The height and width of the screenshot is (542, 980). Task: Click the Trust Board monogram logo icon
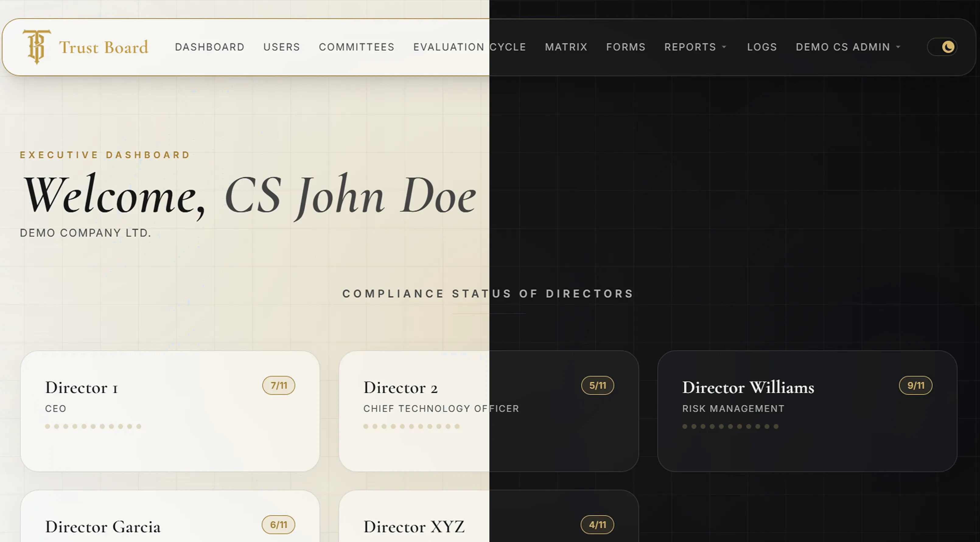coord(37,47)
